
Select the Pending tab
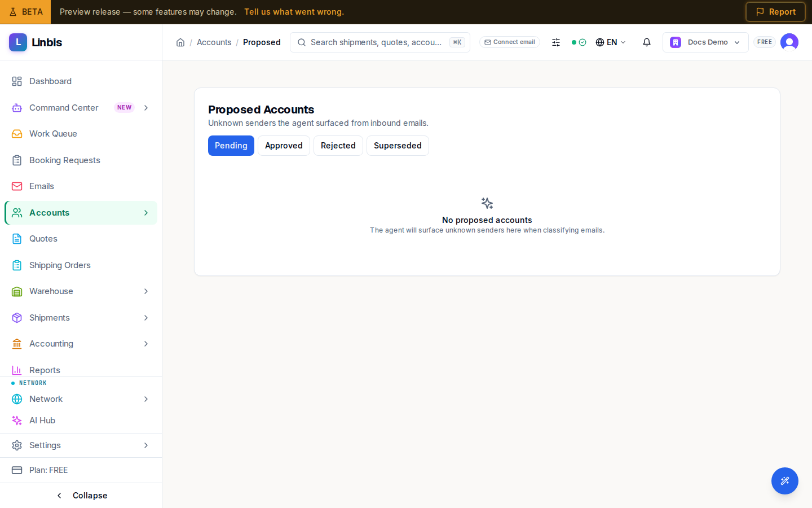tap(231, 146)
